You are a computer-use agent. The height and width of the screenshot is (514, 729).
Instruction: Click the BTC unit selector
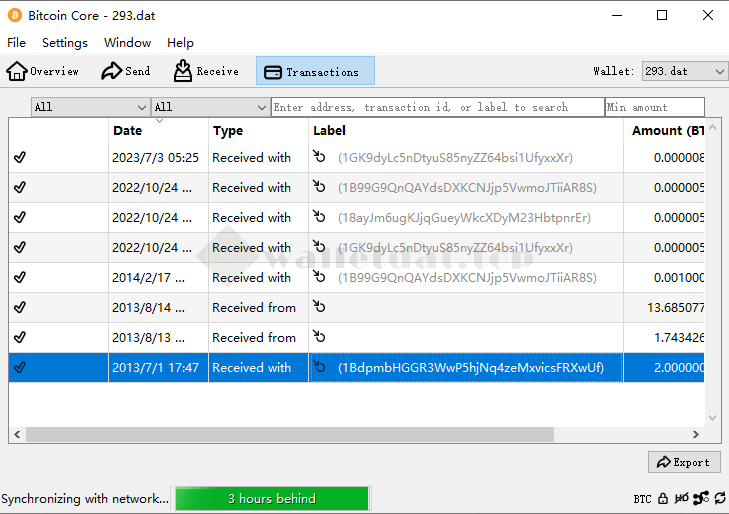pyautogui.click(x=642, y=498)
